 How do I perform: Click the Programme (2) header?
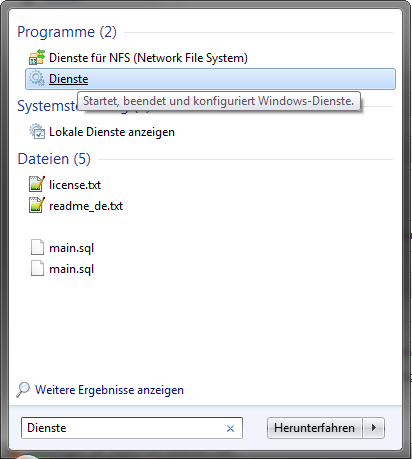(67, 32)
